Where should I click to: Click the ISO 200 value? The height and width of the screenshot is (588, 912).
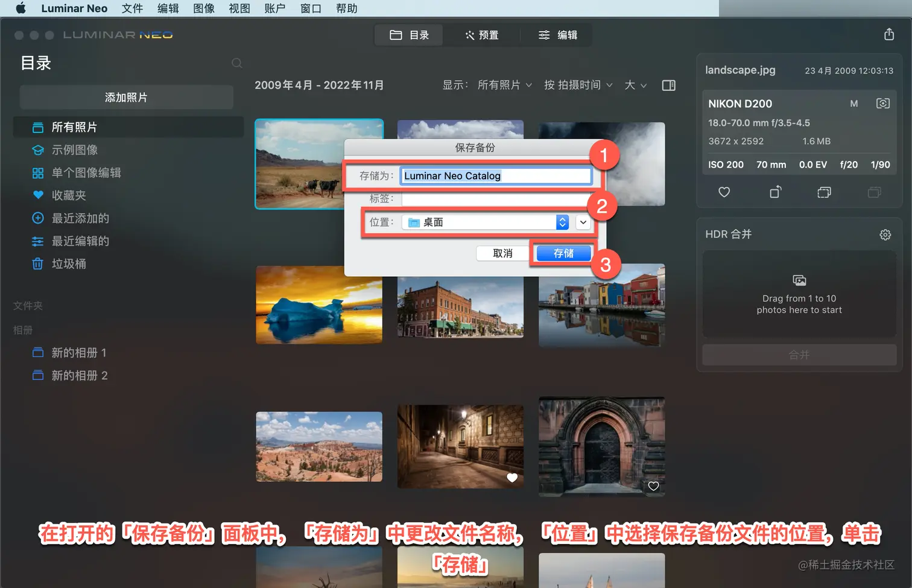tap(726, 165)
